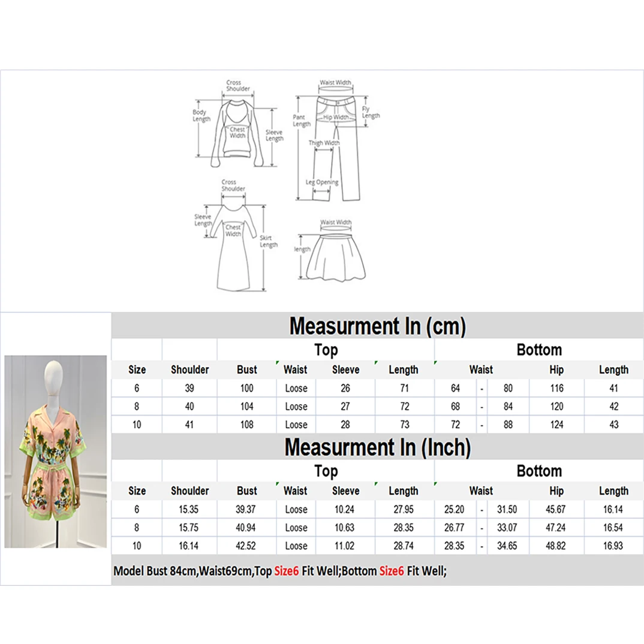Click bottom waist value 64
The height and width of the screenshot is (644, 644).
click(x=456, y=388)
